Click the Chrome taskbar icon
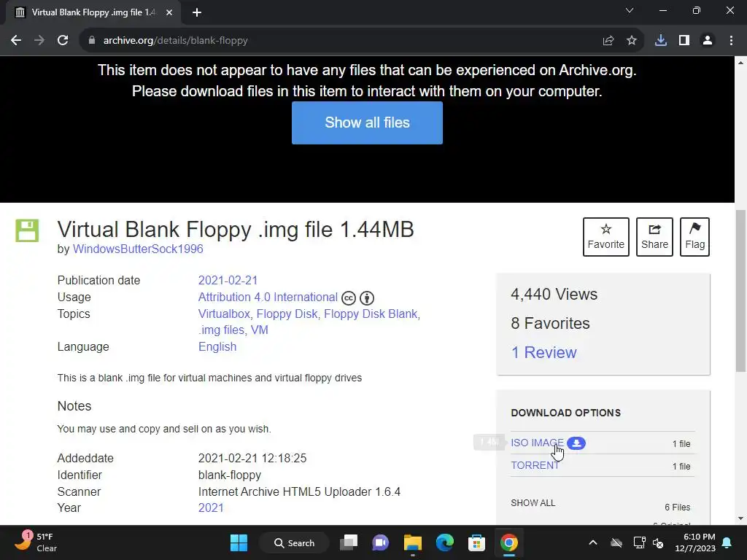The width and height of the screenshot is (747, 560). tap(508, 542)
